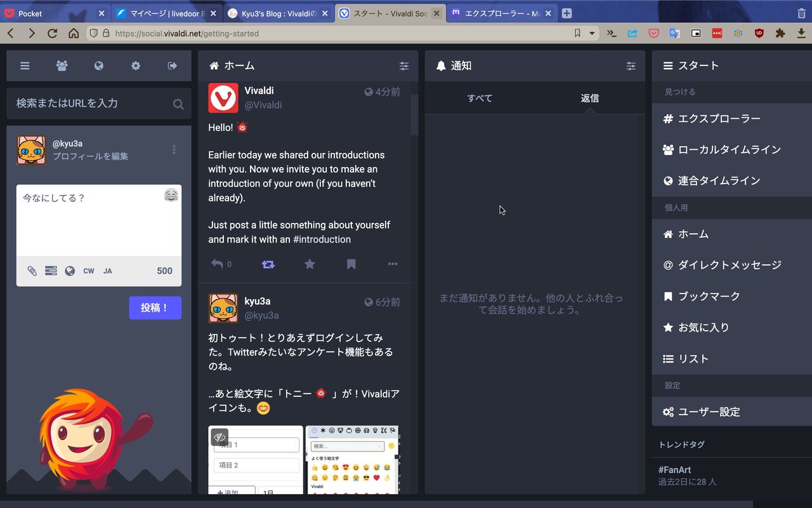
Task: Click the 投稿！ publish button
Action: pos(155,308)
